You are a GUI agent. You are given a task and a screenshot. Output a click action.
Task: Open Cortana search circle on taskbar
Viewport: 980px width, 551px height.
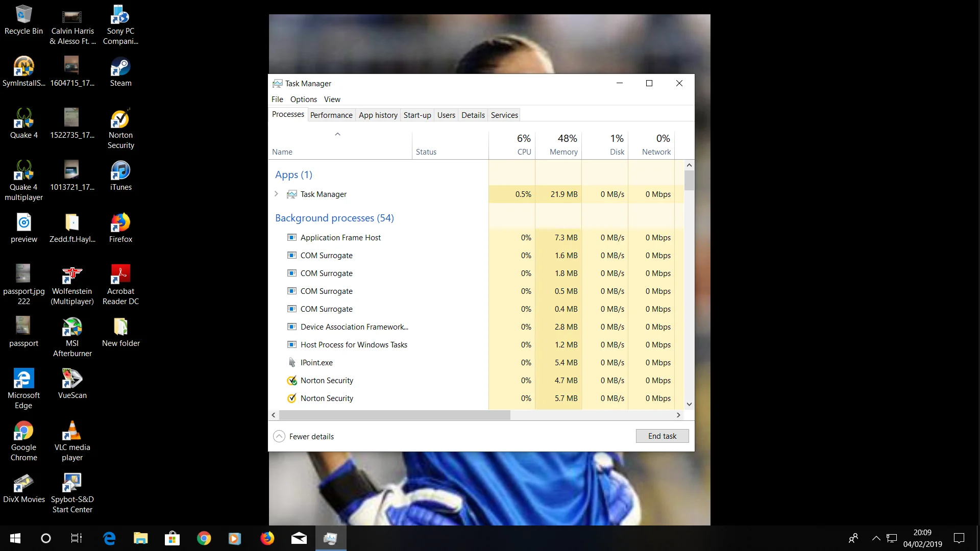click(x=46, y=538)
